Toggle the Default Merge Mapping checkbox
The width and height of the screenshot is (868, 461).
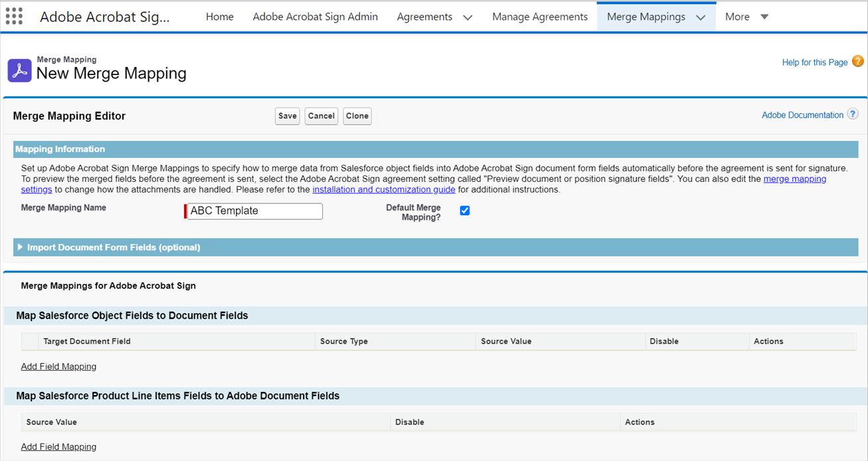pyautogui.click(x=465, y=211)
